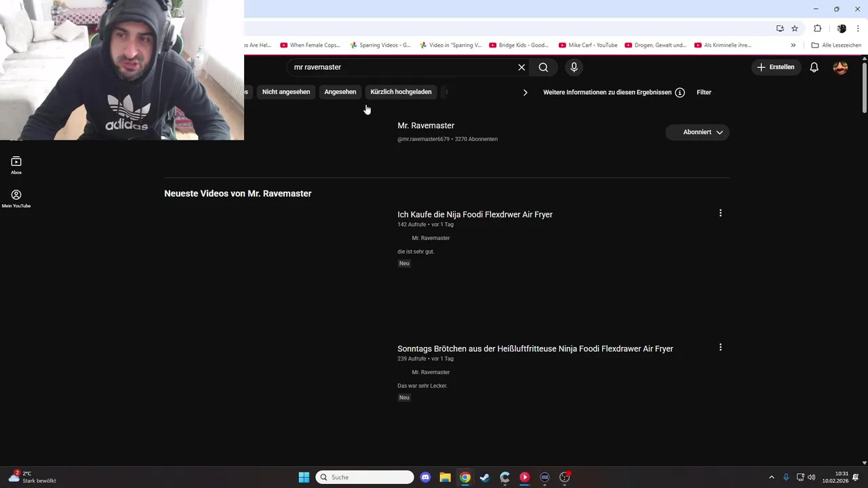Click the Neu badge under Ich Kaufe video

[x=404, y=263]
